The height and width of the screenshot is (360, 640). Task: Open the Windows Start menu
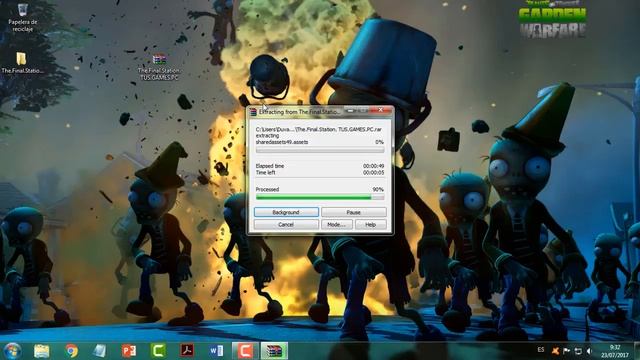point(13,351)
